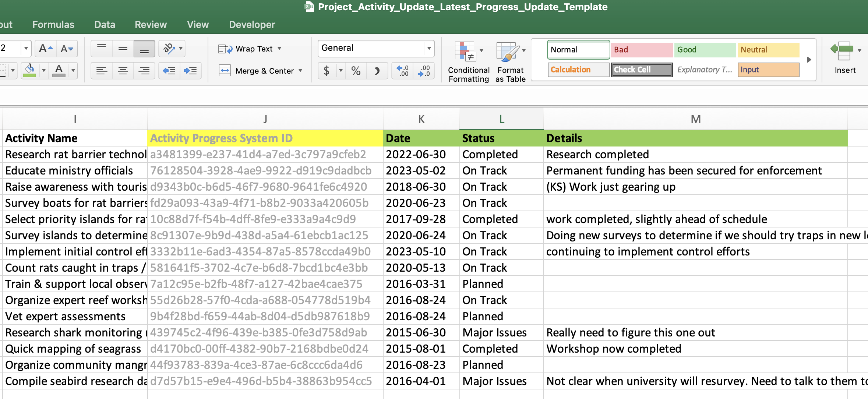Increase font size
This screenshot has height=399, width=868.
[x=45, y=48]
